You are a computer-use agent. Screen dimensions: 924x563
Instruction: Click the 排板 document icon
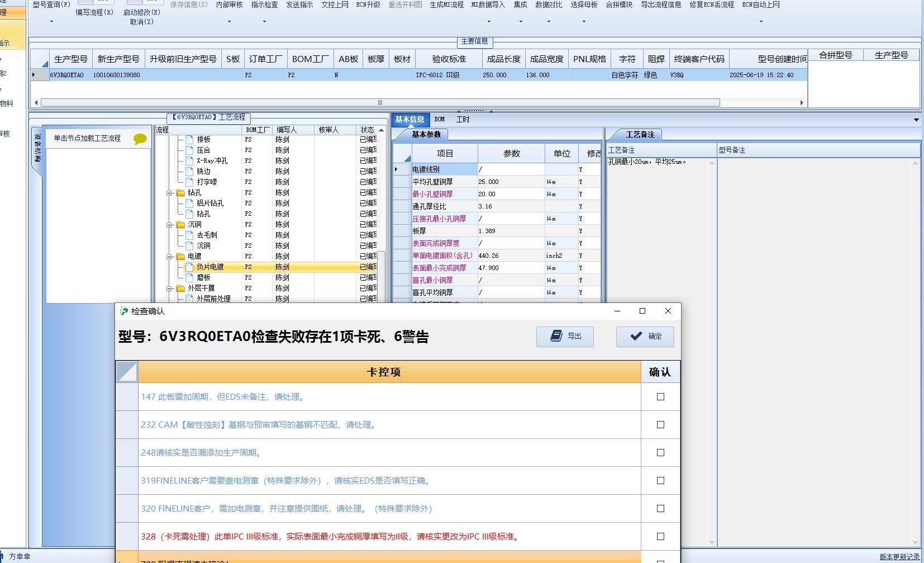(x=189, y=139)
